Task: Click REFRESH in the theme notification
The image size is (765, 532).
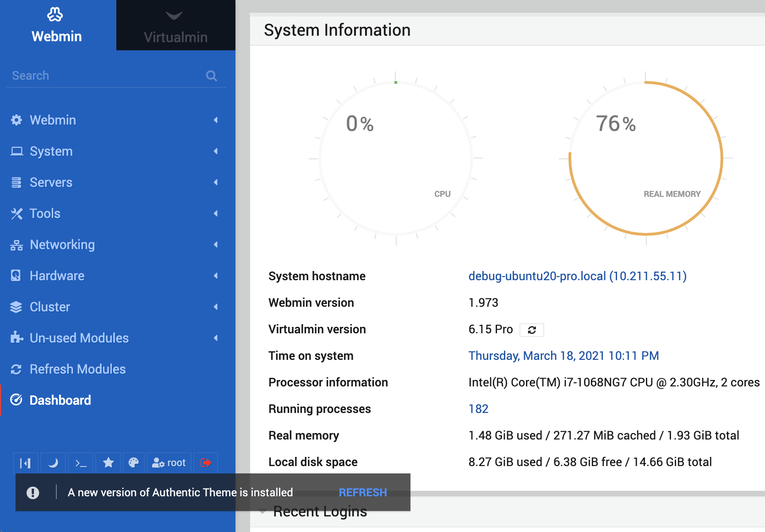Action: (x=363, y=492)
